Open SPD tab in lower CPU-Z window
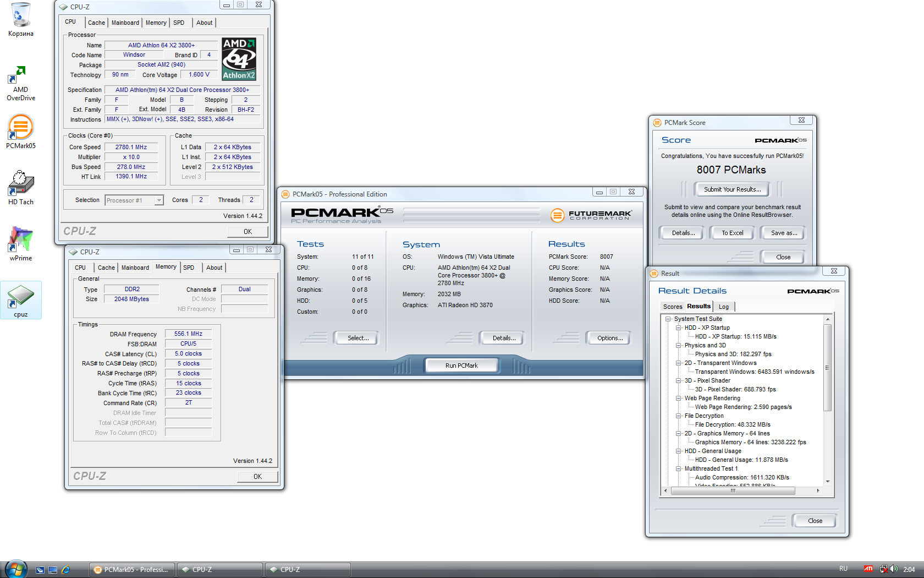The width and height of the screenshot is (924, 578). point(189,268)
